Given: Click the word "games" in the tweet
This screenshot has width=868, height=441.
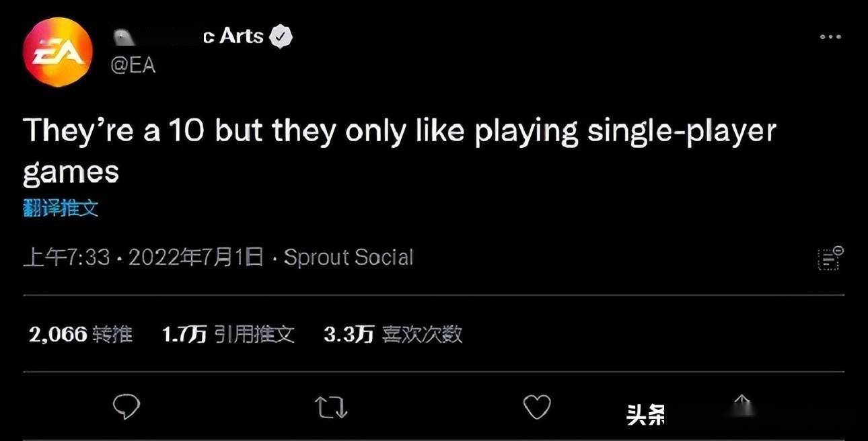Looking at the screenshot, I should point(71,173).
